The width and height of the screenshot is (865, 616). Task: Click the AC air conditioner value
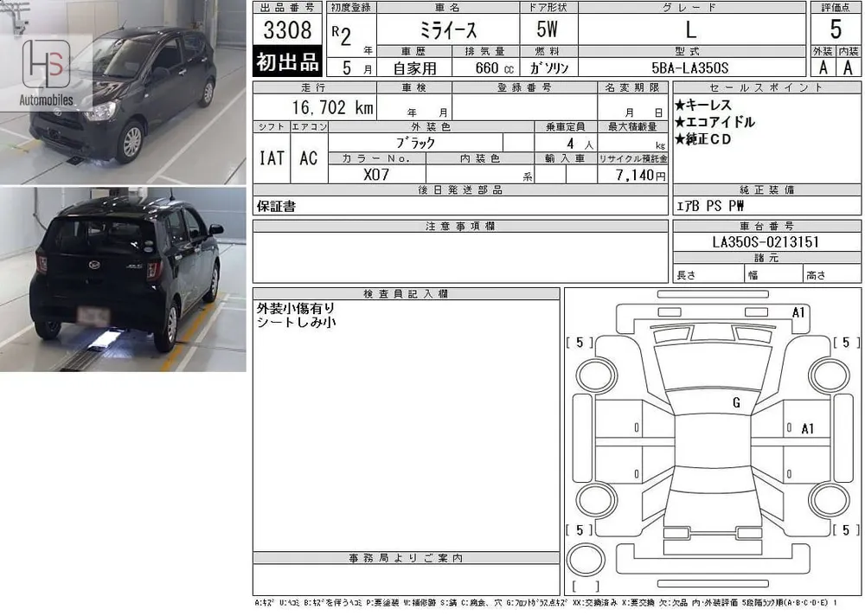[309, 158]
